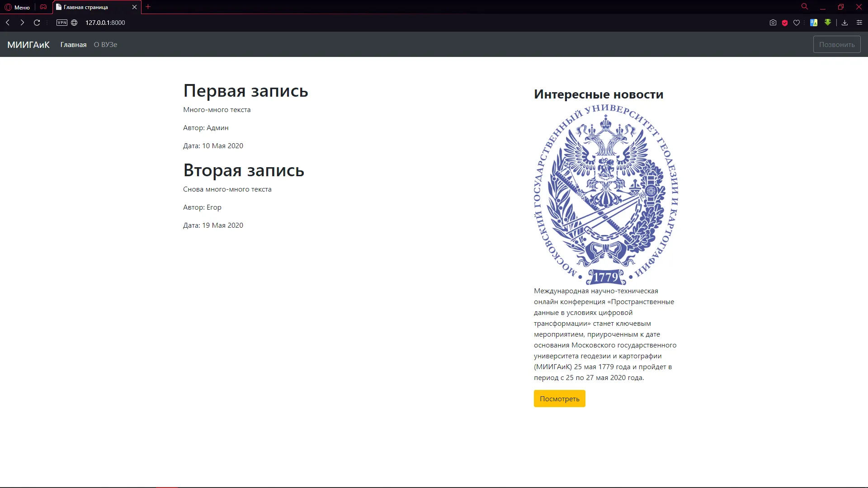
Task: Click the Позвонить button
Action: (836, 44)
